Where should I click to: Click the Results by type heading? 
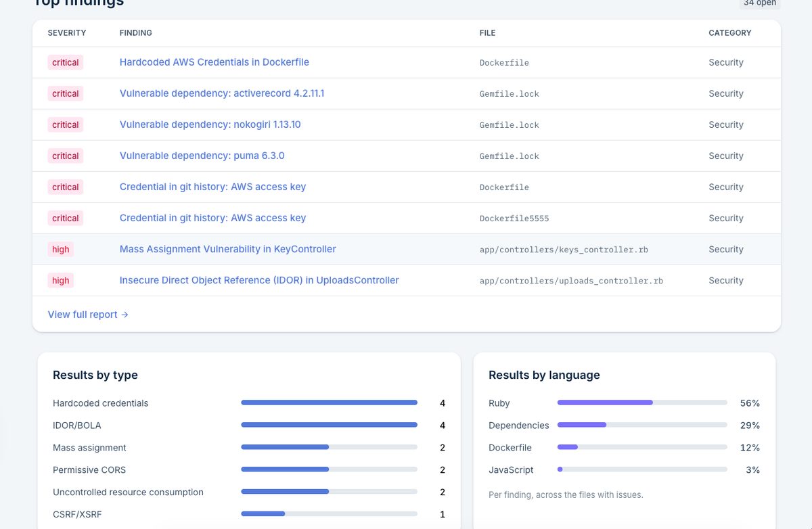coord(95,375)
